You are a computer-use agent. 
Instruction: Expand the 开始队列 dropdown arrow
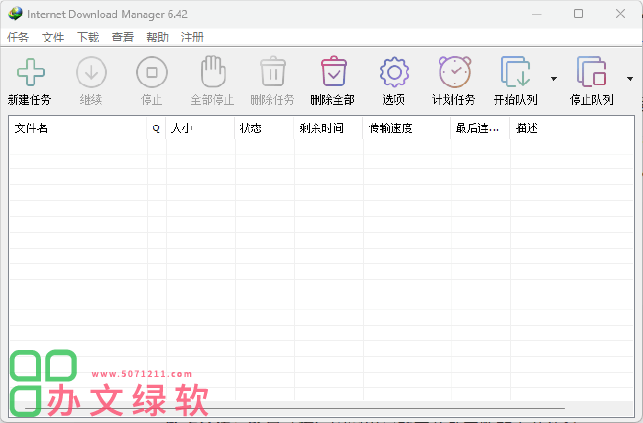pyautogui.click(x=554, y=79)
